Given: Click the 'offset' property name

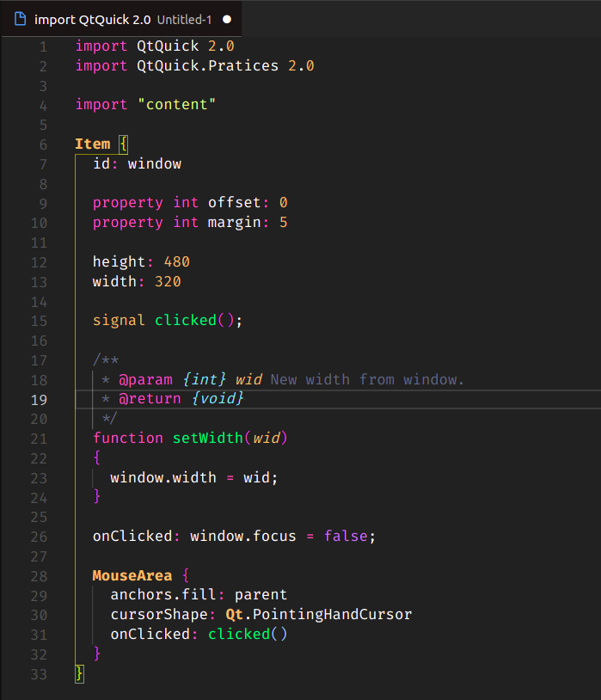Looking at the screenshot, I should click(x=235, y=203).
